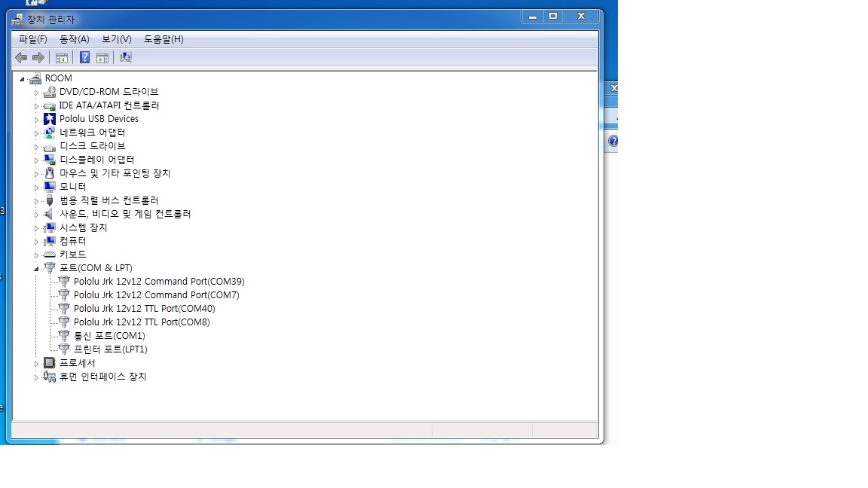Select Pololu Jrk 12v12 Command Port(COM39)

point(159,282)
